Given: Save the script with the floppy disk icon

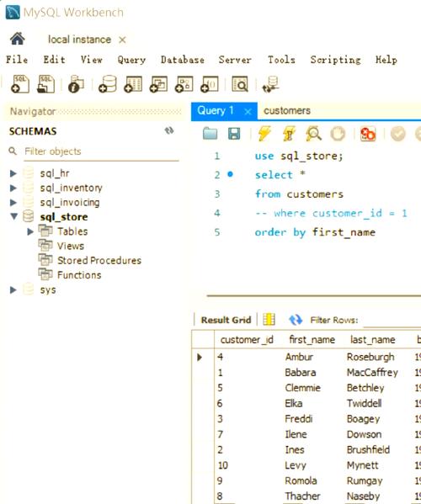Looking at the screenshot, I should click(x=234, y=134).
